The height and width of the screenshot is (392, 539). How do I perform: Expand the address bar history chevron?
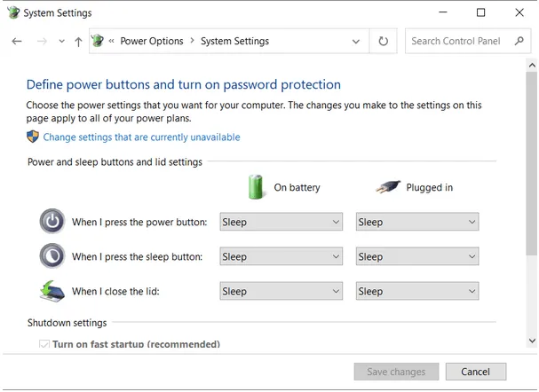click(357, 42)
